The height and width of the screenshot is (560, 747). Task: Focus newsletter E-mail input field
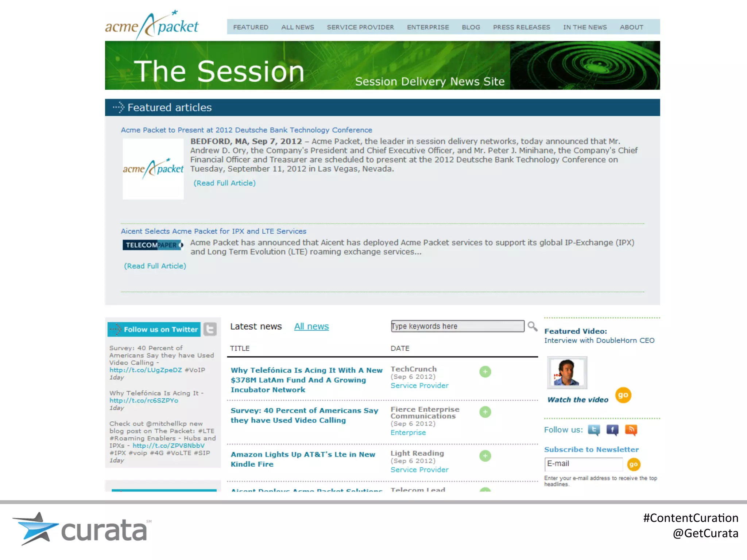[584, 464]
